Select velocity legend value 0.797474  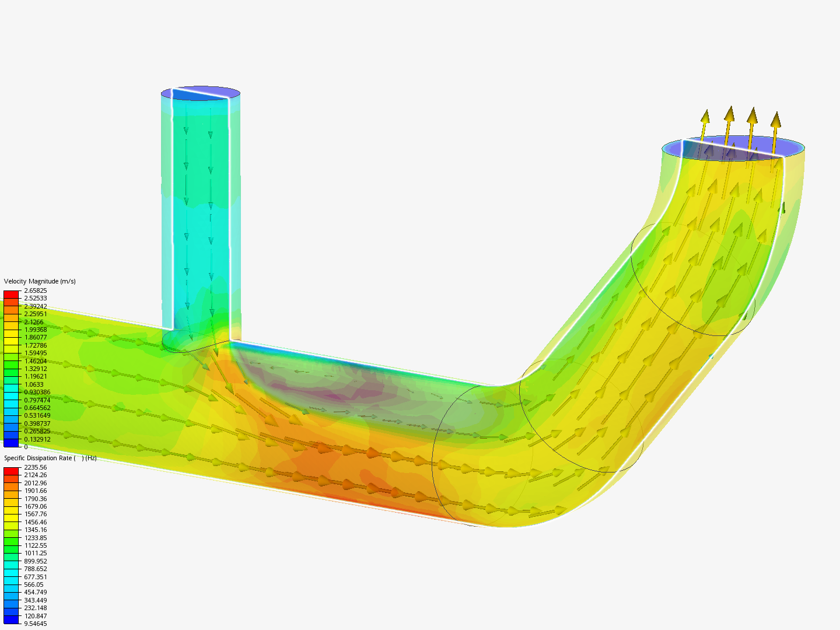[x=37, y=400]
